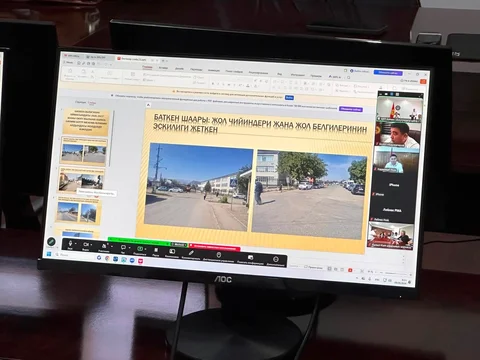Select first slide thumbnail with yellow text
This screenshot has height=360, width=480.
(x=87, y=122)
